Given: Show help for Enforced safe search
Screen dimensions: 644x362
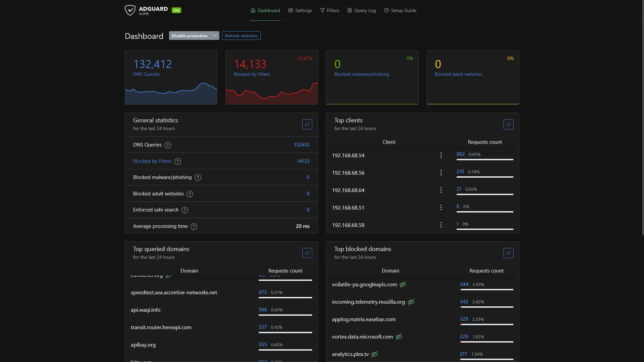Looking at the screenshot, I should pos(185,210).
